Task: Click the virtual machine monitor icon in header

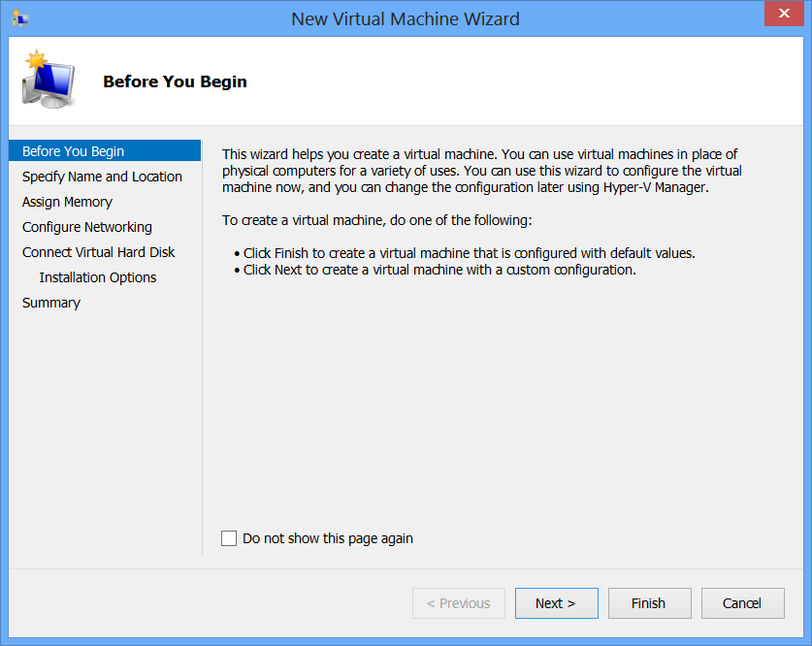Action: coord(49,80)
